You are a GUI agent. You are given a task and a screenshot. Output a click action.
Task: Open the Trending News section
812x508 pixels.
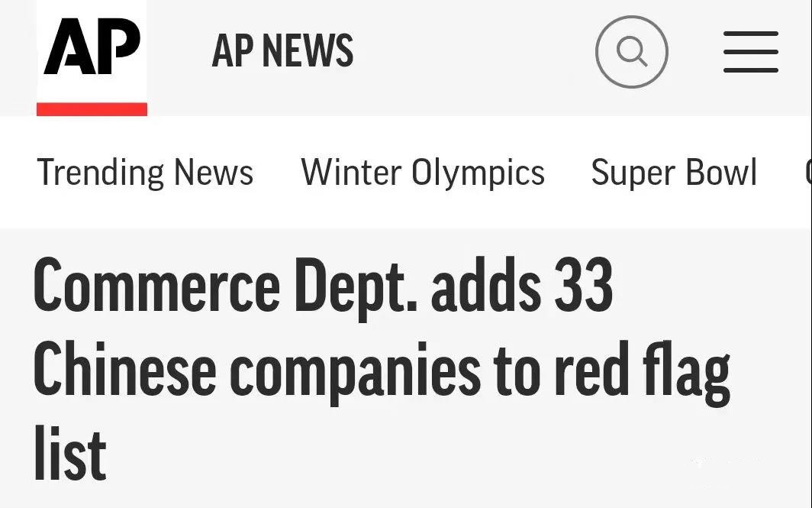145,173
